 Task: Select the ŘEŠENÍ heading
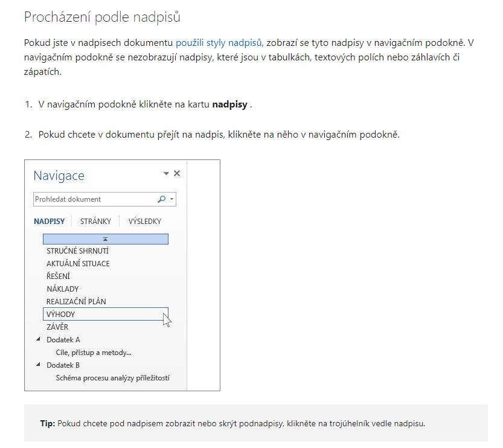click(58, 276)
